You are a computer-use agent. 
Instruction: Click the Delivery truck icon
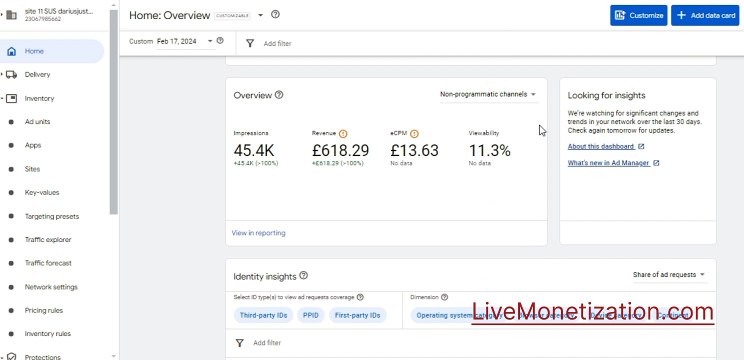pos(12,75)
